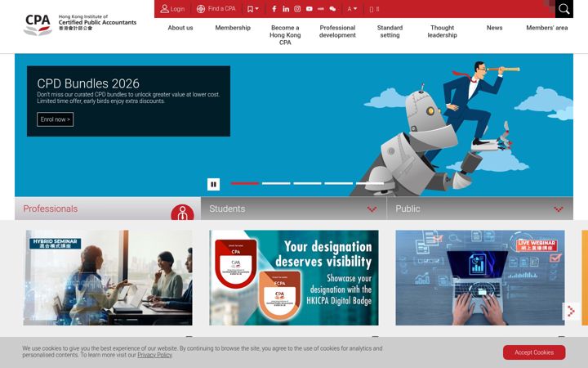This screenshot has width=588, height=368.
Task: Open the LinkedIn icon
Action: coord(286,9)
